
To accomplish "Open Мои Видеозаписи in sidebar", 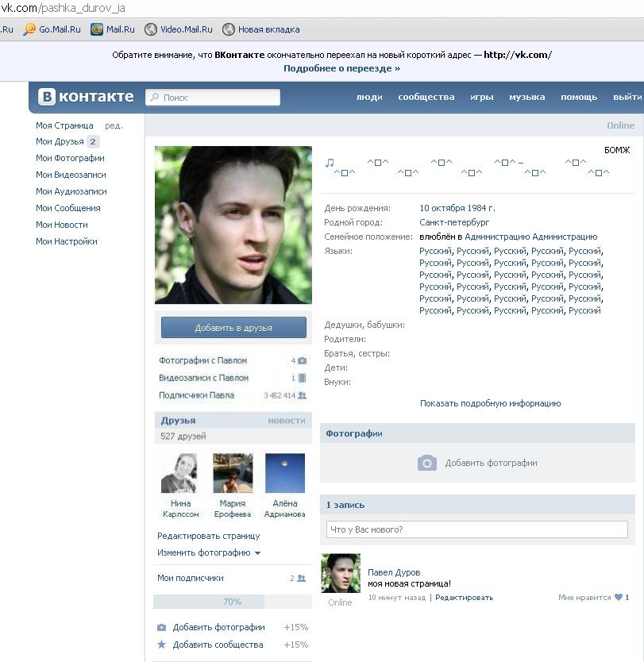I will pyautogui.click(x=71, y=175).
